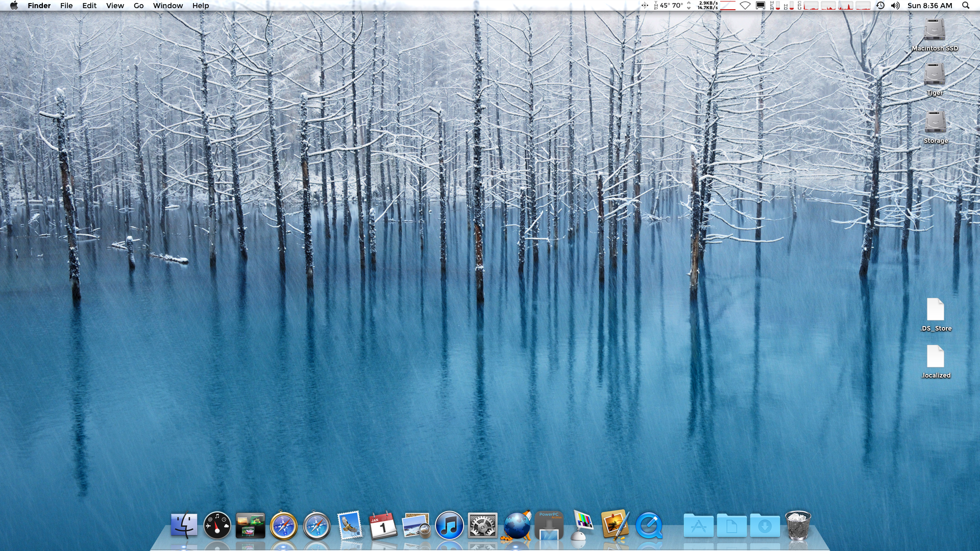Open System Preferences gear icon
Viewport: 980px width, 551px height.
click(482, 525)
